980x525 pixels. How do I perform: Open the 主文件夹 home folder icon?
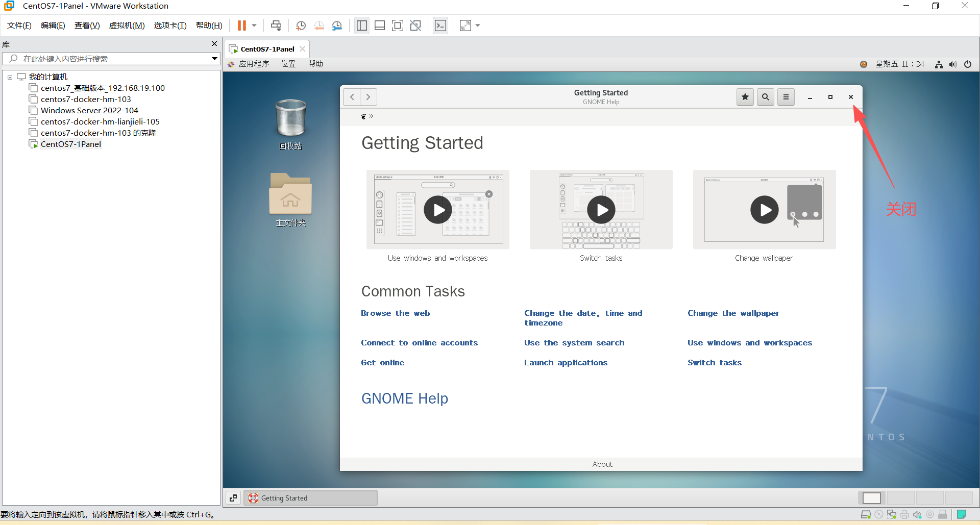[290, 200]
